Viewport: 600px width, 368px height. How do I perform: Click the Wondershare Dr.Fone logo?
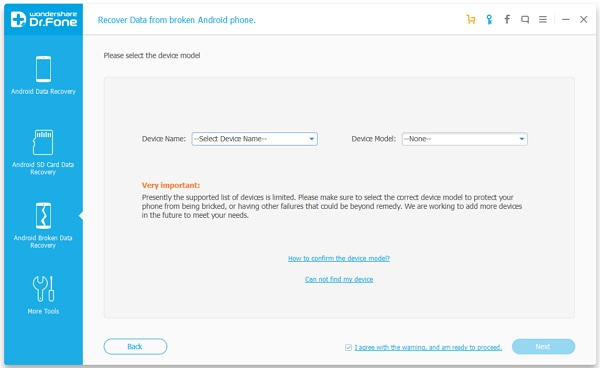(44, 19)
